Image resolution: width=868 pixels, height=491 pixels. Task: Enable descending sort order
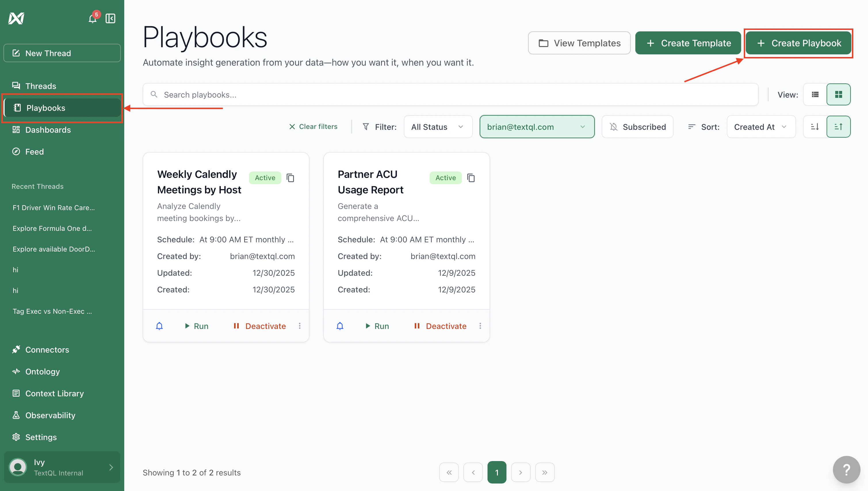point(815,126)
